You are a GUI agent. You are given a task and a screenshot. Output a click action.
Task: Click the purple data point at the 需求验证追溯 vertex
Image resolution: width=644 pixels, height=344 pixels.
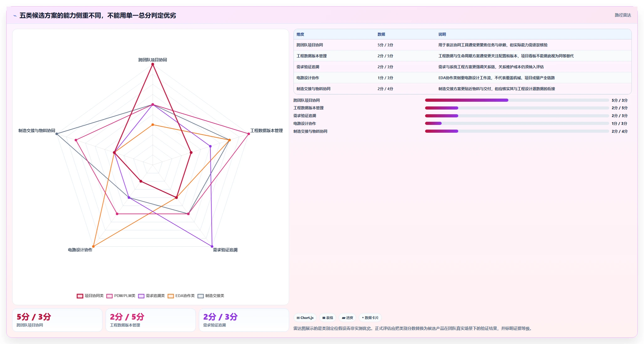pos(212,246)
